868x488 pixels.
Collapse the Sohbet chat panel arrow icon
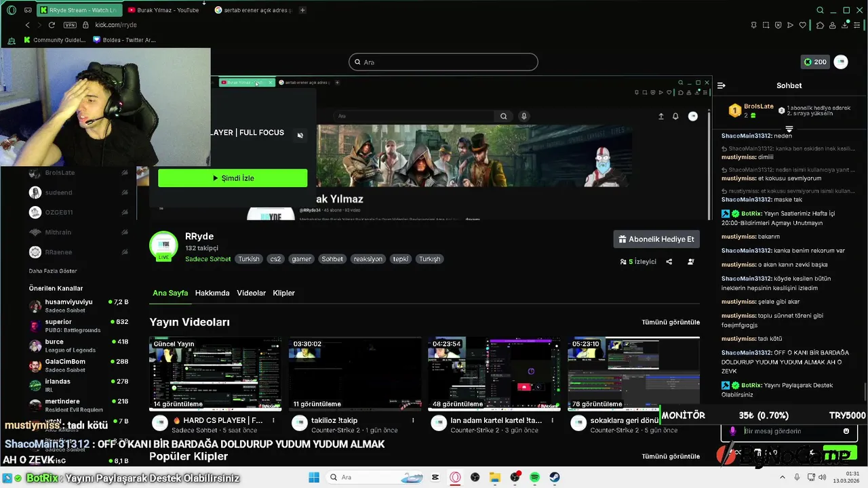(x=721, y=85)
